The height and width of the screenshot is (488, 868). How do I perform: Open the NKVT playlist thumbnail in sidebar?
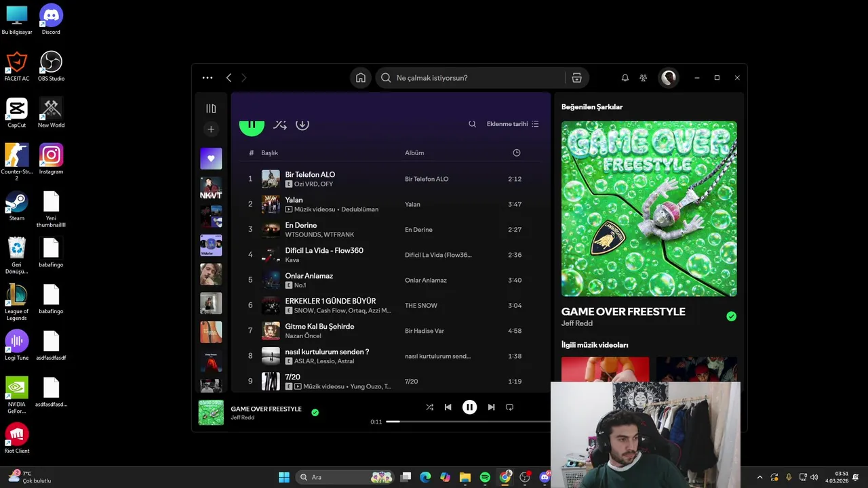click(211, 188)
